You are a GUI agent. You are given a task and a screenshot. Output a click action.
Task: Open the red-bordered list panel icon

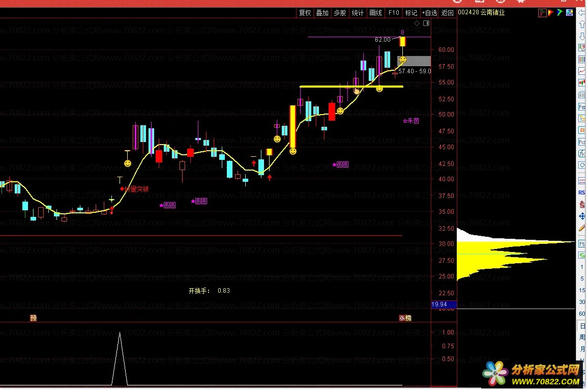[542, 13]
